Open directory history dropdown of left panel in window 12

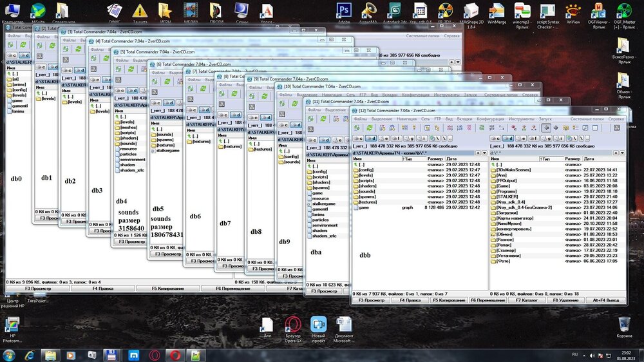click(483, 153)
